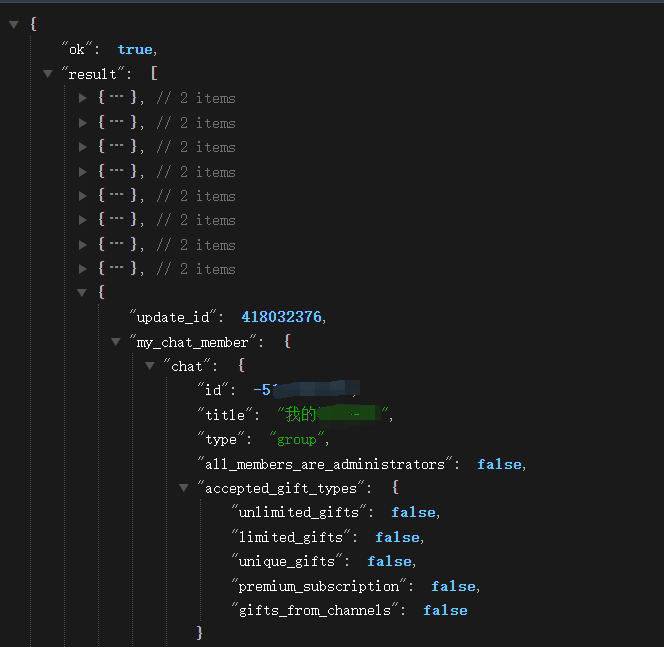Collapse the expanded object containing update_id
The image size is (664, 647).
pyautogui.click(x=83, y=293)
